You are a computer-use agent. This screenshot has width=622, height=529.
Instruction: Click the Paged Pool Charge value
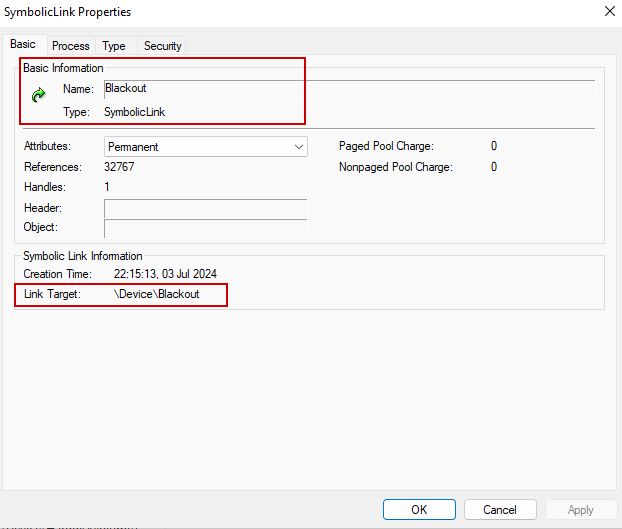(x=494, y=147)
